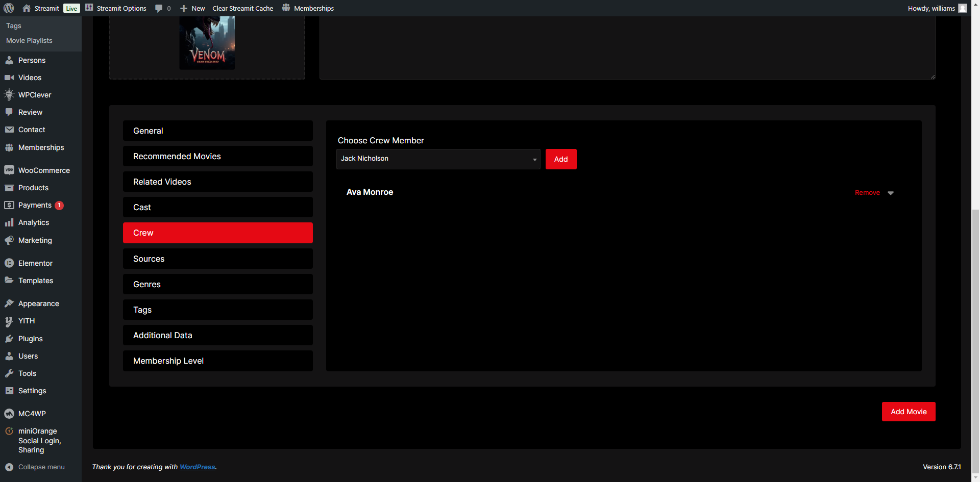Click the Review sidebar icon
The height and width of the screenshot is (482, 980).
coord(9,112)
